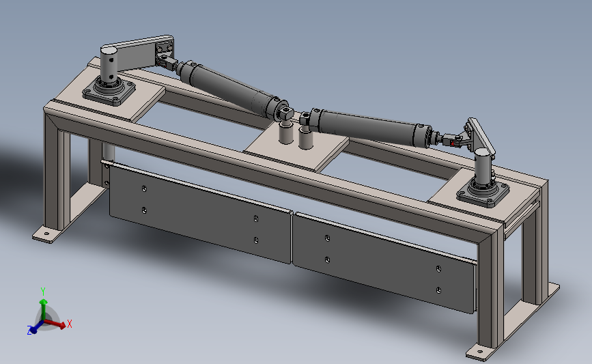Select the left square flange bearing
592x364 pixels.
(109, 91)
